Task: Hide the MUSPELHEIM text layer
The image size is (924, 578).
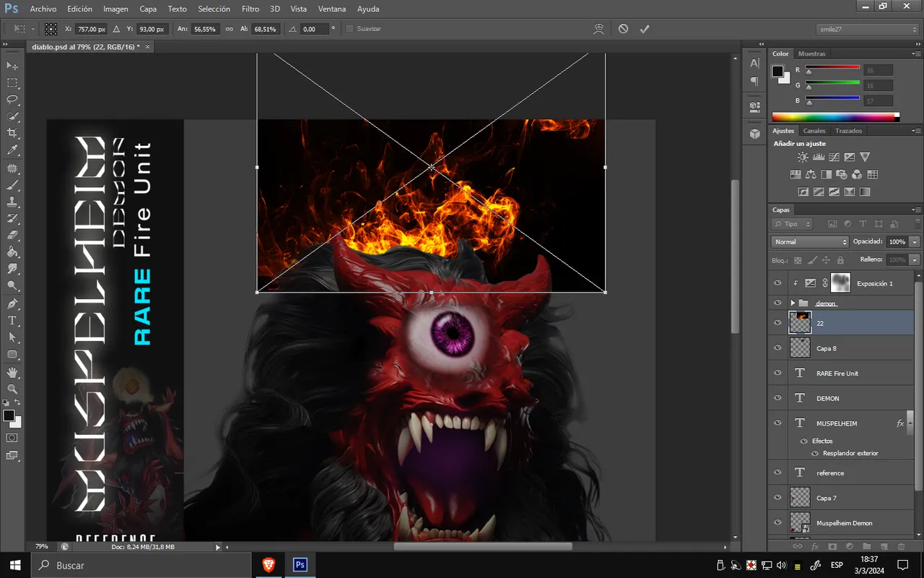Action: click(x=777, y=423)
